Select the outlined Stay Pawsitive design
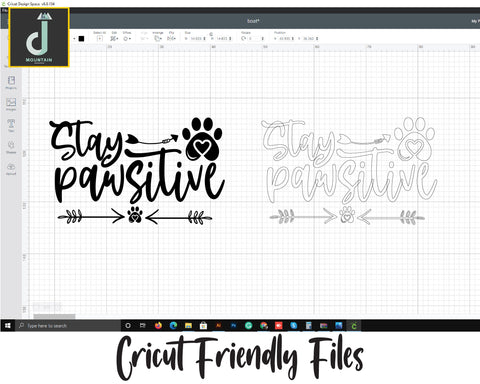This screenshot has width=480, height=384. (349, 171)
